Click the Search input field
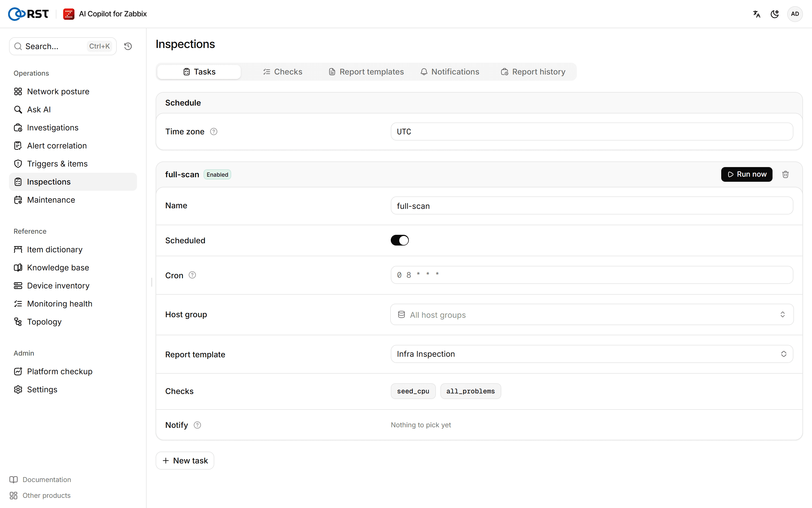 63,46
